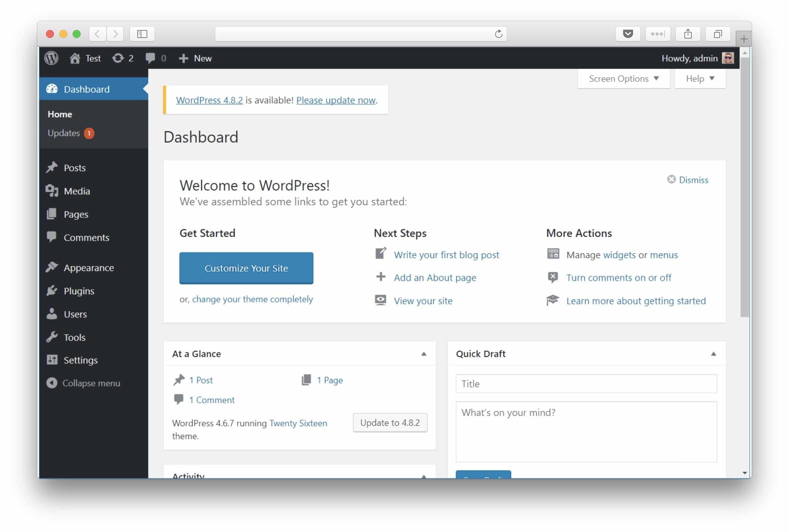Collapse the At a Glance widget
Image resolution: width=789 pixels, height=532 pixels.
click(423, 354)
